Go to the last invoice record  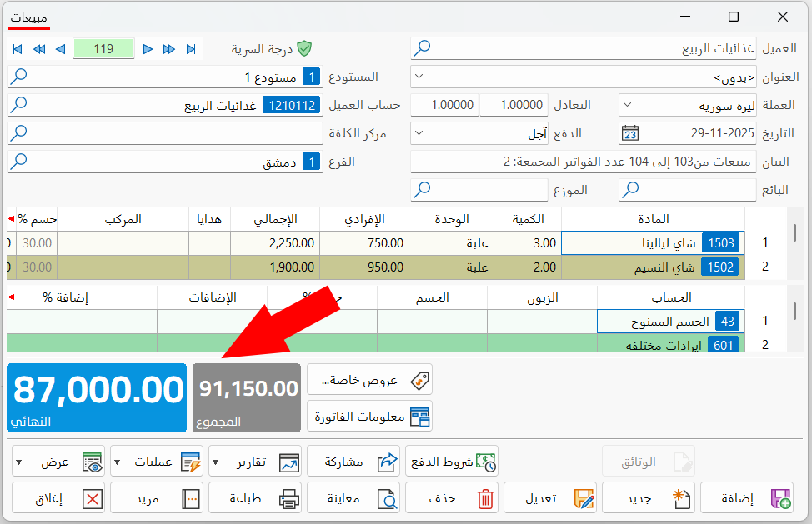click(191, 49)
